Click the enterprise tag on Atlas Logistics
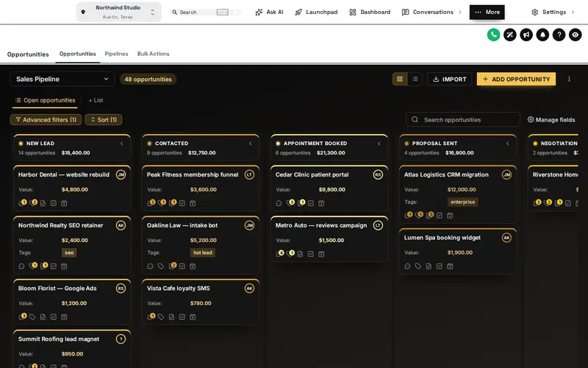This screenshot has height=368, width=588. [462, 202]
